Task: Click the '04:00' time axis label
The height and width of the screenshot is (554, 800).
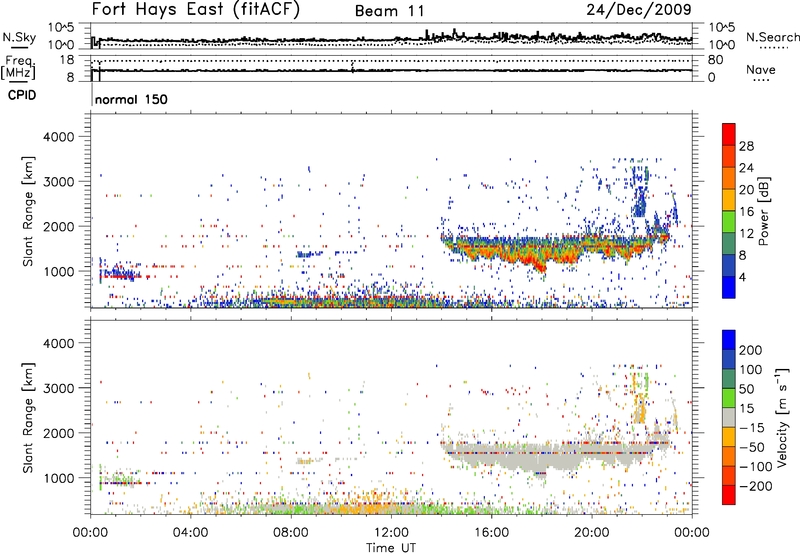Action: click(x=190, y=533)
